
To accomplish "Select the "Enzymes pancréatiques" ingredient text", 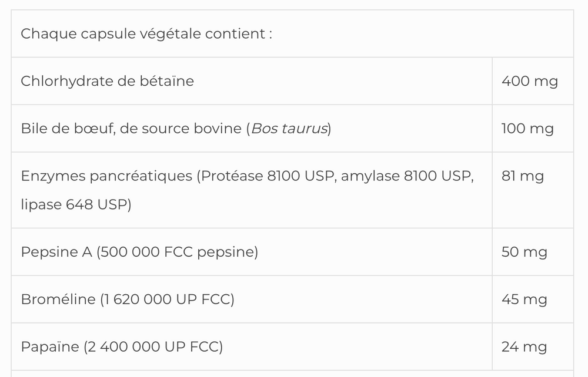I will (x=106, y=176).
